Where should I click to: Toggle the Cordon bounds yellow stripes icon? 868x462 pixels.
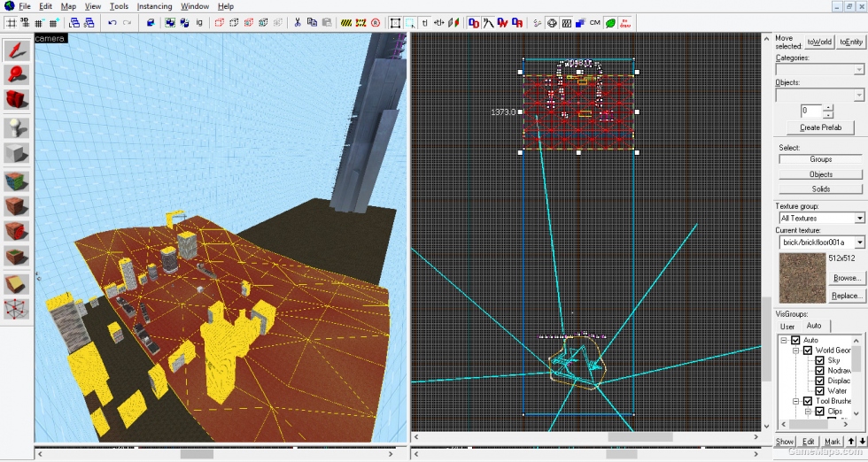346,23
